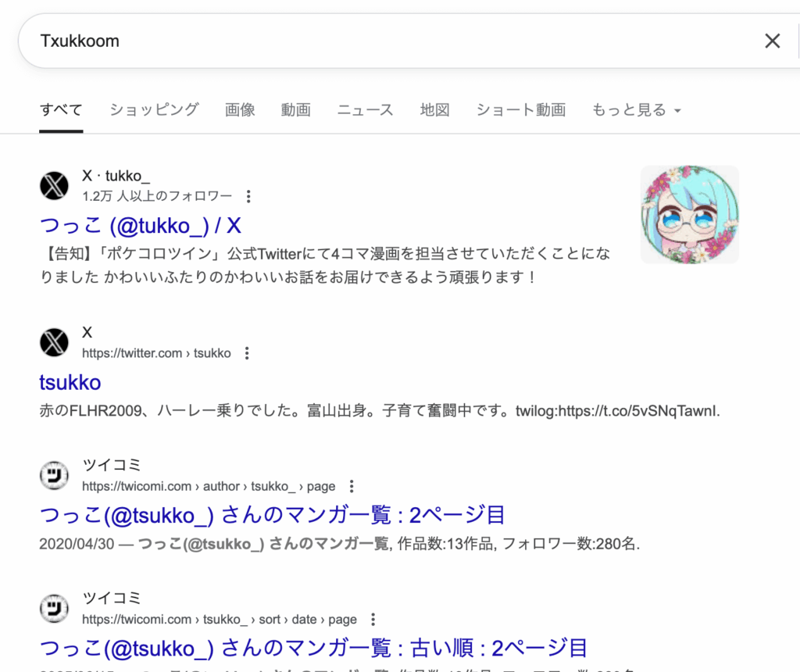Click the 2020/04/30 snippet date text
The height and width of the screenshot is (672, 800).
click(77, 544)
